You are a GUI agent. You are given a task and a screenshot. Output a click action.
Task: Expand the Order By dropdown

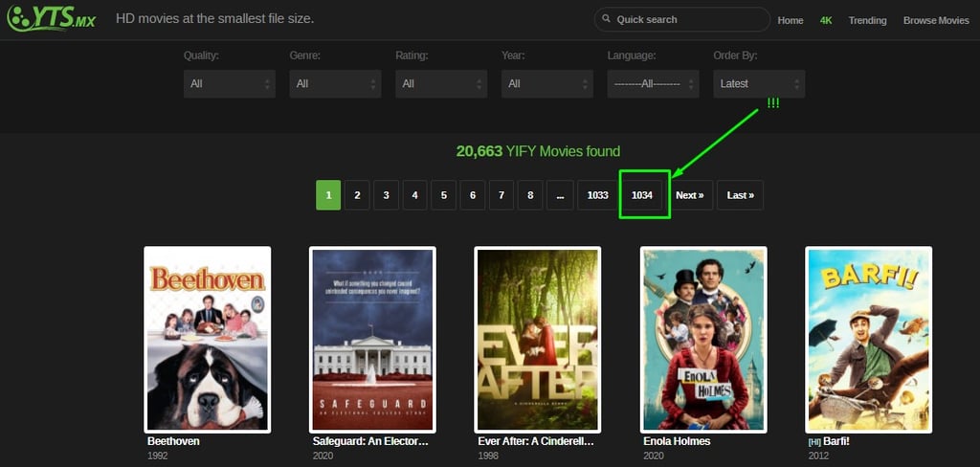[x=759, y=84]
